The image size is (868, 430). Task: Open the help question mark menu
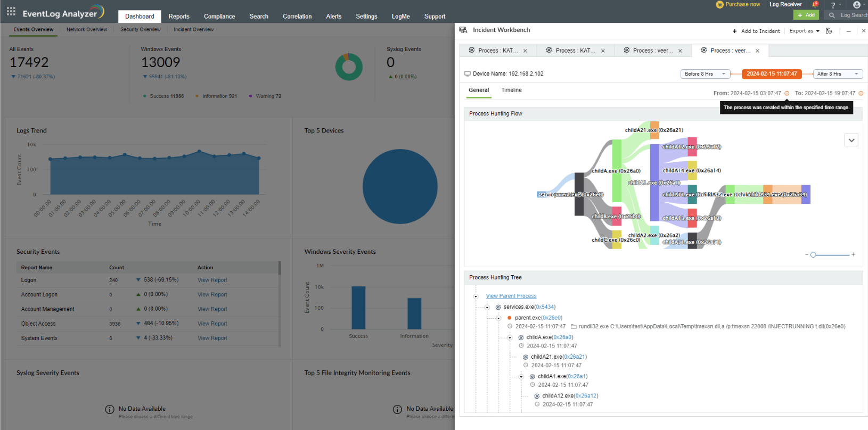[x=833, y=5]
